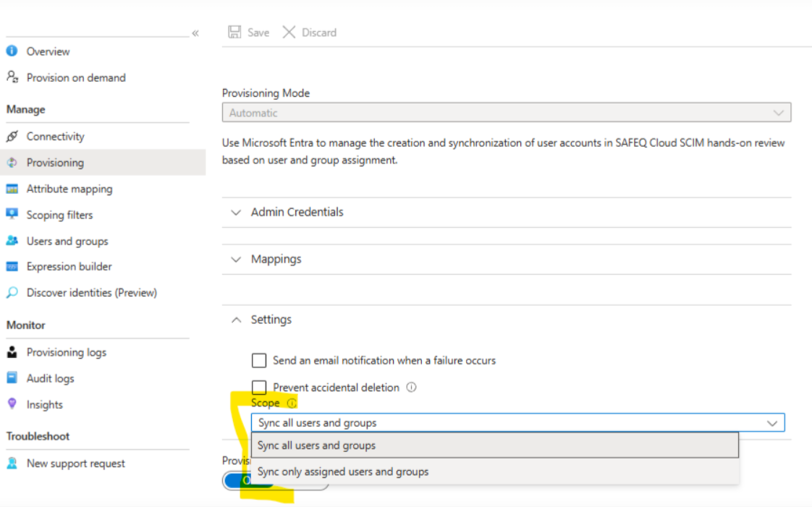The image size is (812, 507).
Task: Collapse the sidebar with double chevron
Action: [x=195, y=33]
